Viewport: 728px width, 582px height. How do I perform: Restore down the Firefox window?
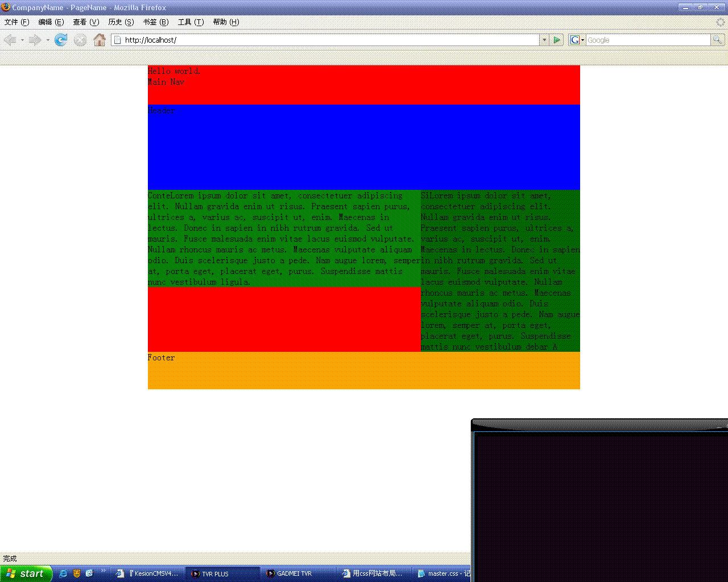click(700, 7)
